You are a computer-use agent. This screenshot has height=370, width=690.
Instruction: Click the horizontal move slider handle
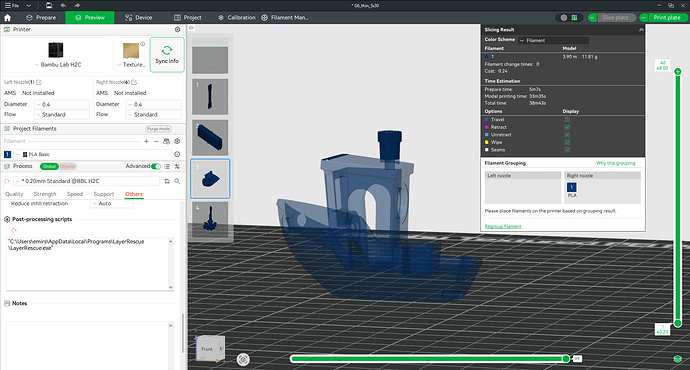pos(566,359)
